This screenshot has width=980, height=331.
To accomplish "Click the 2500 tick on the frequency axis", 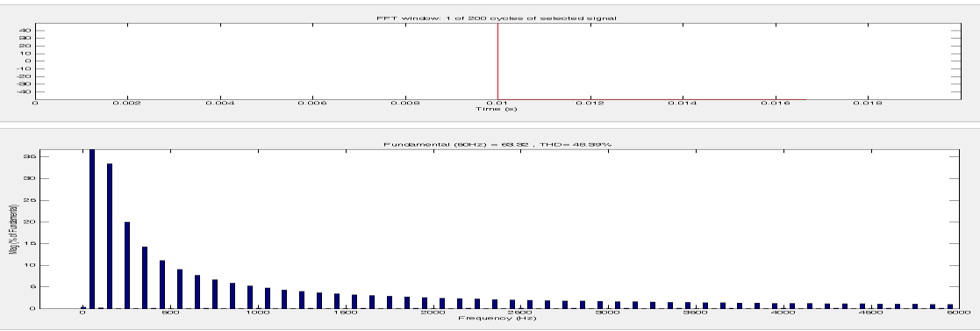I will [520, 313].
